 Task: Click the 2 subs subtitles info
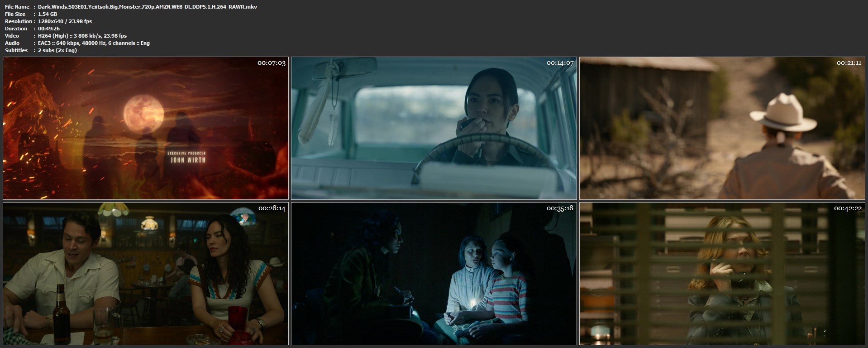[57, 50]
